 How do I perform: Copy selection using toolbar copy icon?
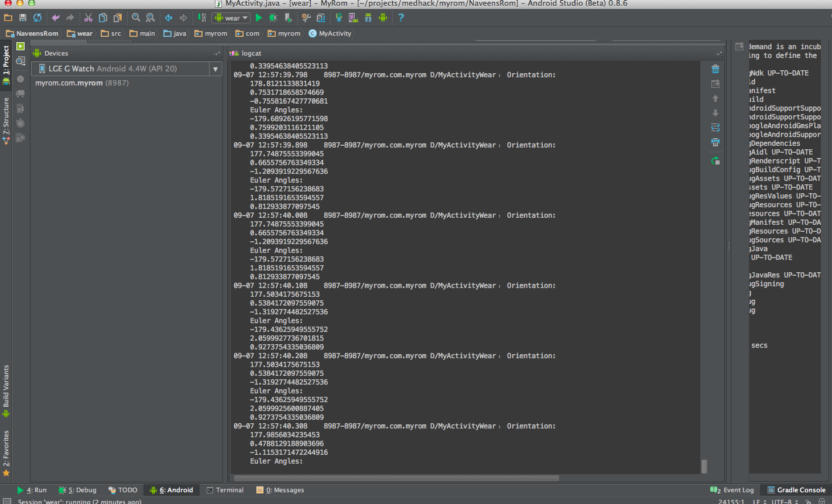coord(103,18)
